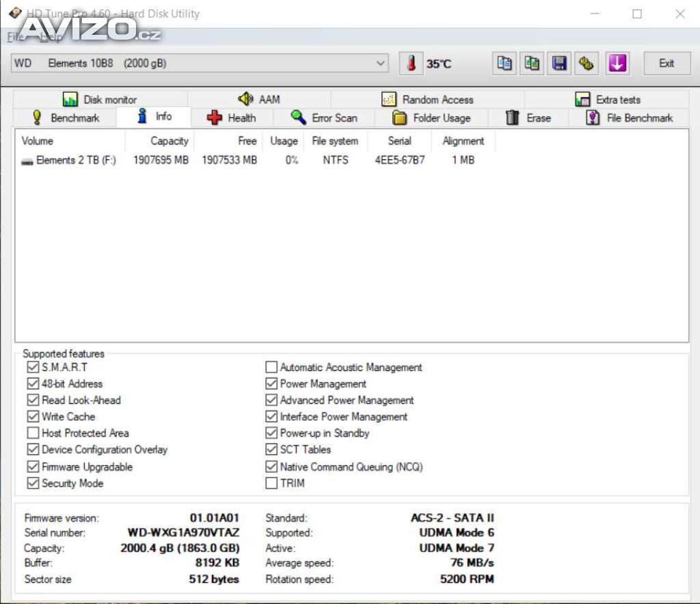Check the Automatic Acoustic Management checkbox
The image size is (700, 604).
[271, 367]
